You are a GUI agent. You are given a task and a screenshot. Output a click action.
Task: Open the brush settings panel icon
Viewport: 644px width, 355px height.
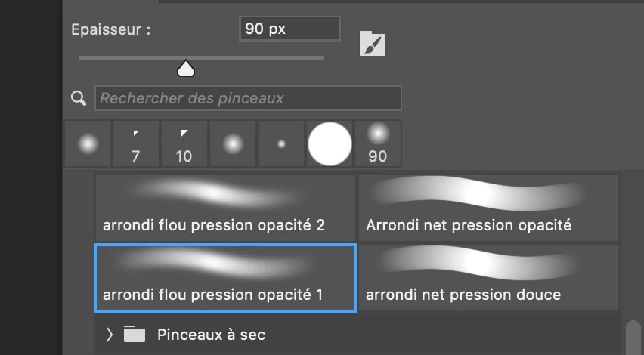(373, 44)
